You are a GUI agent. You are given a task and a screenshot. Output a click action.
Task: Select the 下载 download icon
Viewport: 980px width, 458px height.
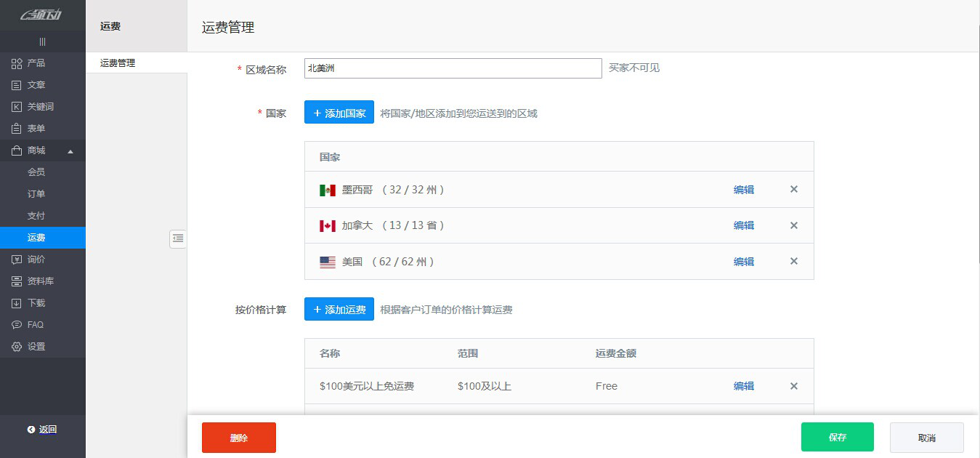click(x=16, y=302)
